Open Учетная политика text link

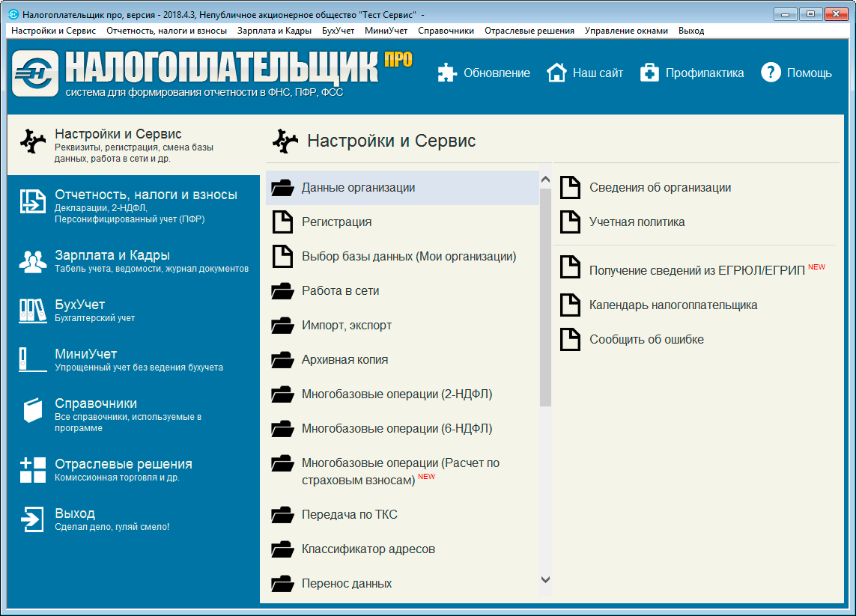(637, 222)
